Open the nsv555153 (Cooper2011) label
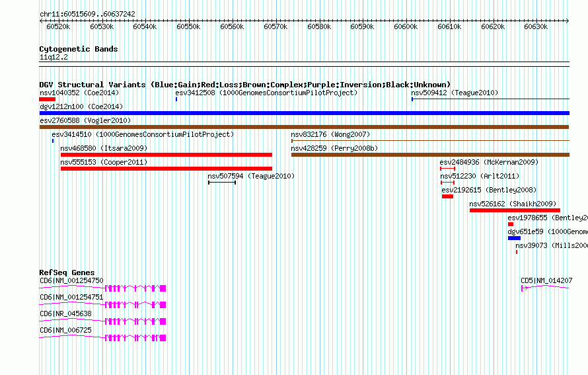Viewport: 588px width, 375px height. click(104, 162)
